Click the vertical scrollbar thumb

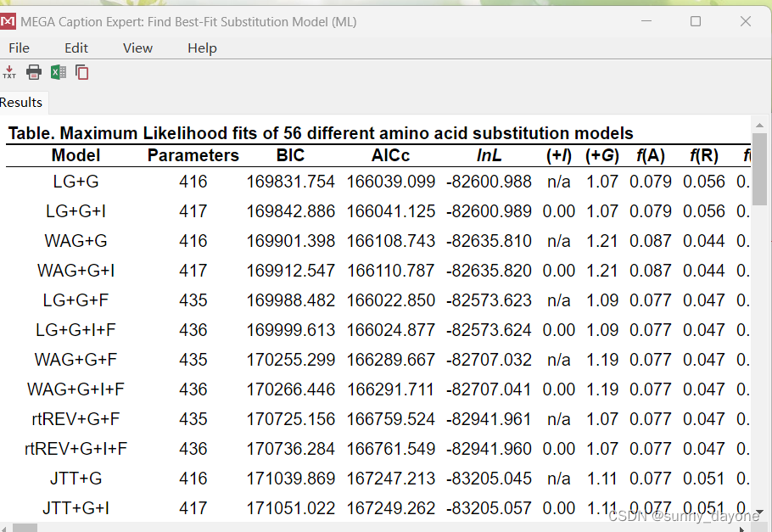click(x=759, y=169)
